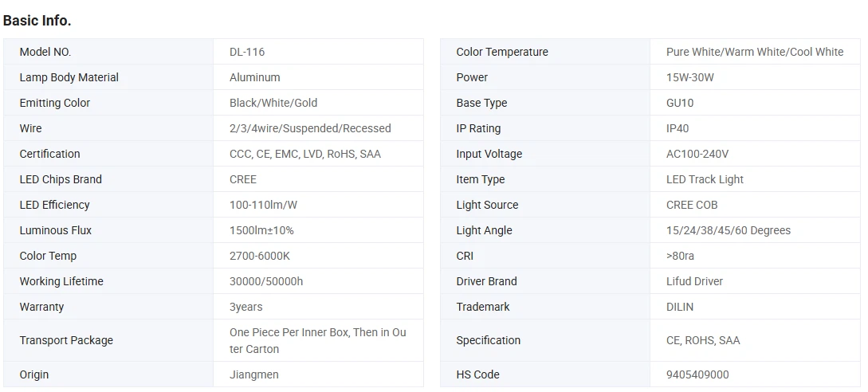Click the AC100-240V input voltage value

point(697,154)
